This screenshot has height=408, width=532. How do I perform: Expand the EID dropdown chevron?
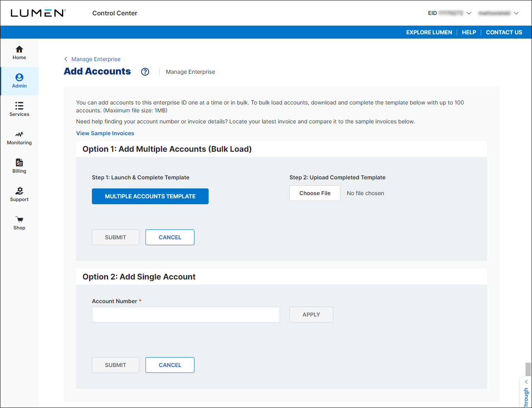pos(469,13)
